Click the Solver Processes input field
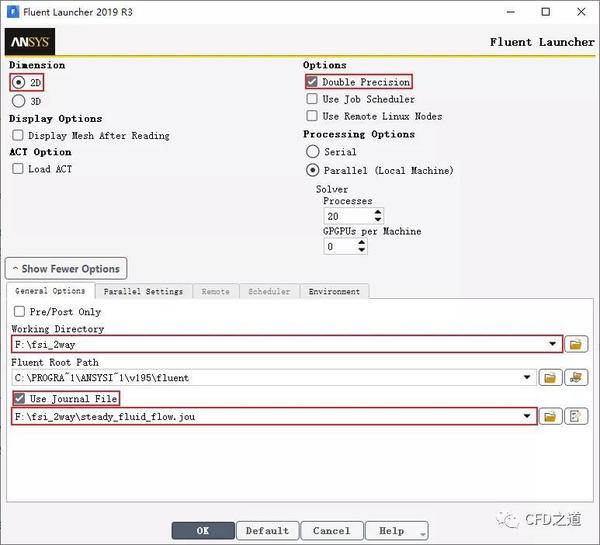Screen dimensions: 600x545 click(348, 216)
